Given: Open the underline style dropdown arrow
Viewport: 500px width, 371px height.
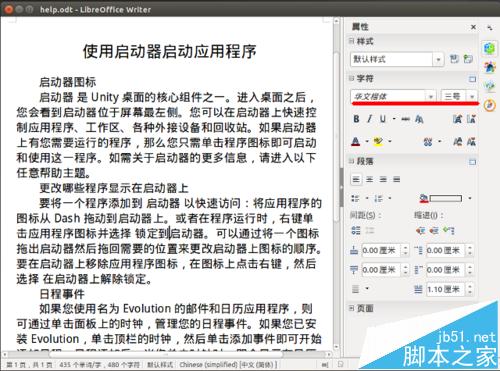Looking at the screenshot, I should (x=394, y=119).
